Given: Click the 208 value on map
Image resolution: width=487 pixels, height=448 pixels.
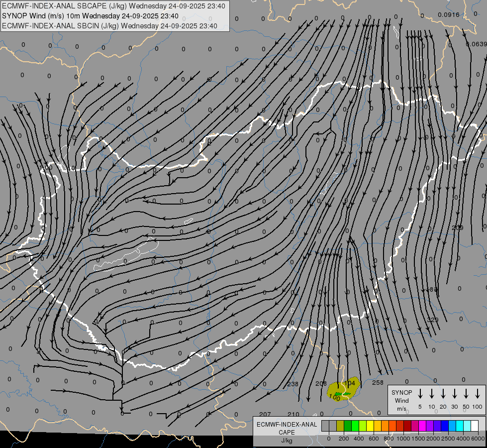Looking at the screenshot, I should tap(321, 384).
